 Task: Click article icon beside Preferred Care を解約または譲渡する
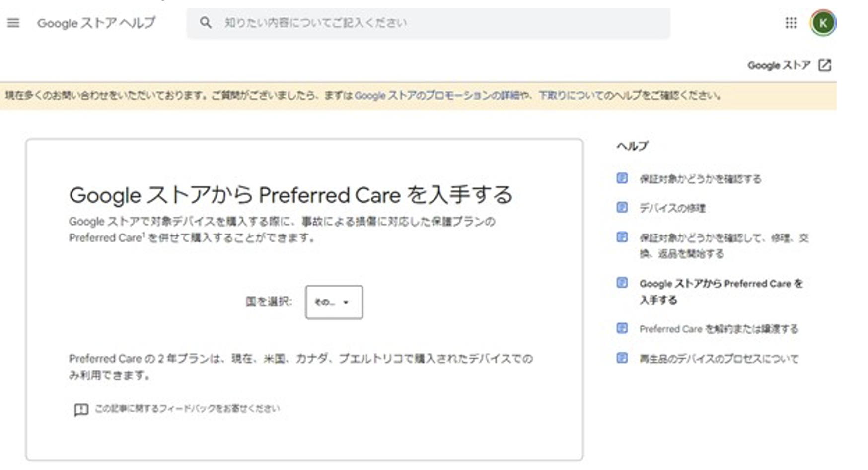622,328
